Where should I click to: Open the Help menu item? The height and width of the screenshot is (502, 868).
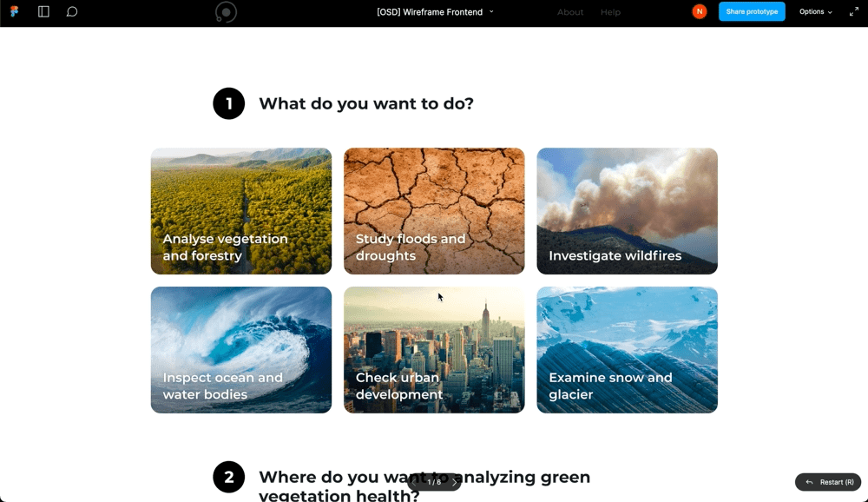click(610, 12)
